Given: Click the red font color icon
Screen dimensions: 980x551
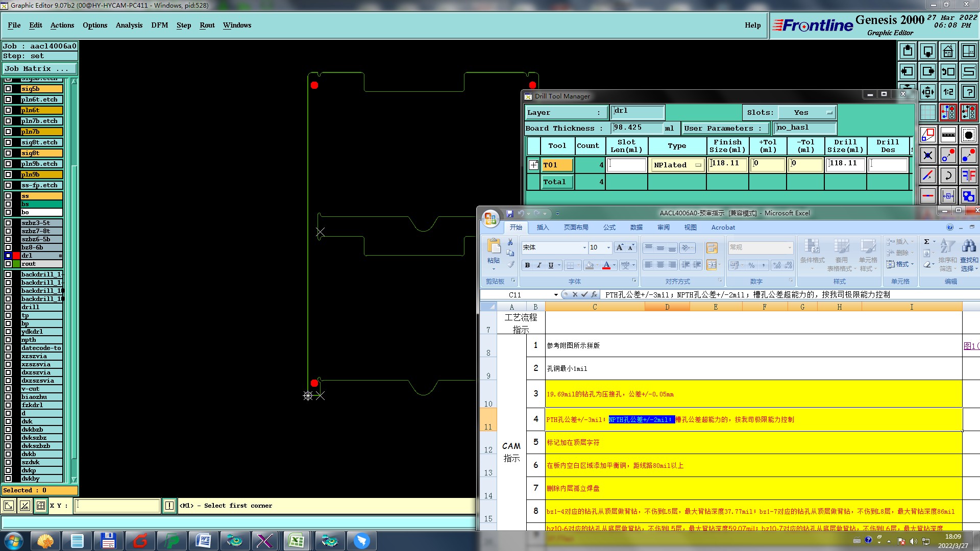Looking at the screenshot, I should pyautogui.click(x=606, y=265).
